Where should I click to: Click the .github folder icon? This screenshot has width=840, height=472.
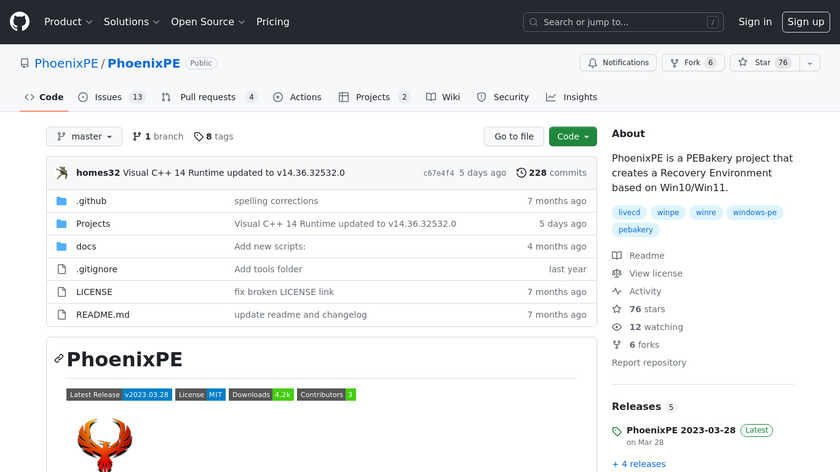point(62,201)
